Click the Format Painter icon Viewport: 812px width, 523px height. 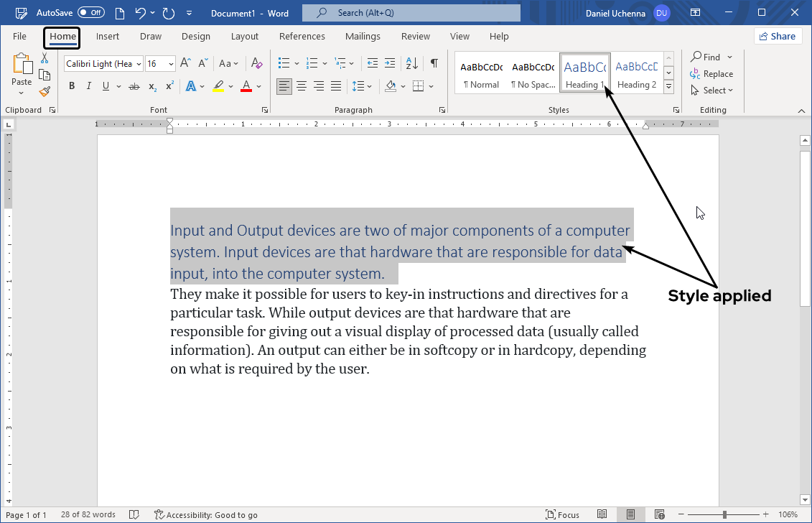pyautogui.click(x=45, y=91)
